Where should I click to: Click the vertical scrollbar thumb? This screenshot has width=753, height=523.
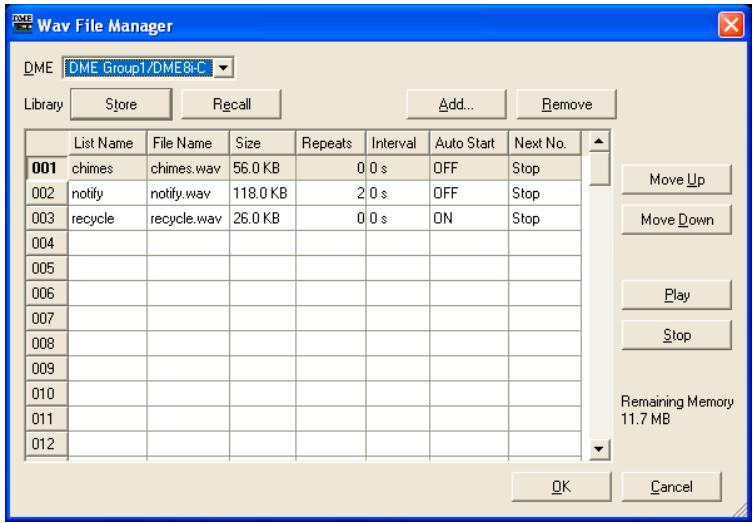pyautogui.click(x=598, y=169)
